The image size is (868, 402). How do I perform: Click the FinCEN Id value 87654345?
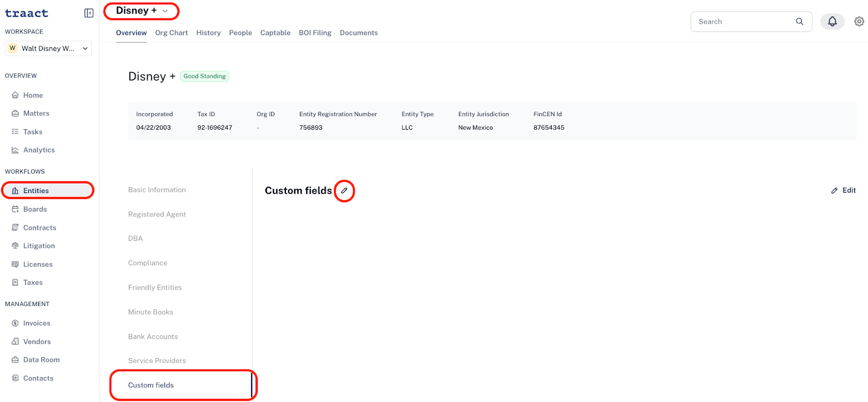549,127
